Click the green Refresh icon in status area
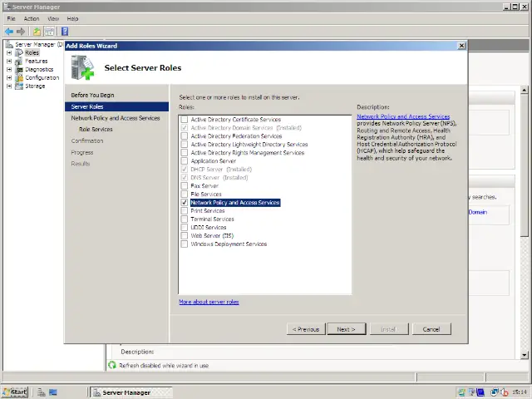The image size is (532, 399). (x=112, y=365)
